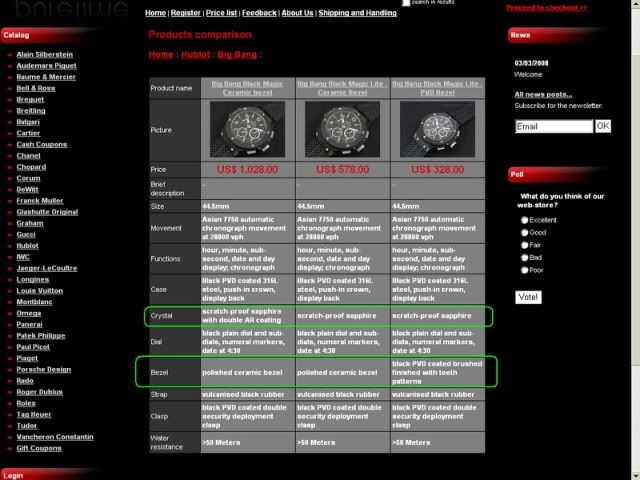The height and width of the screenshot is (480, 640).
Task: Focus the Email newsletter input field
Action: coord(554,126)
